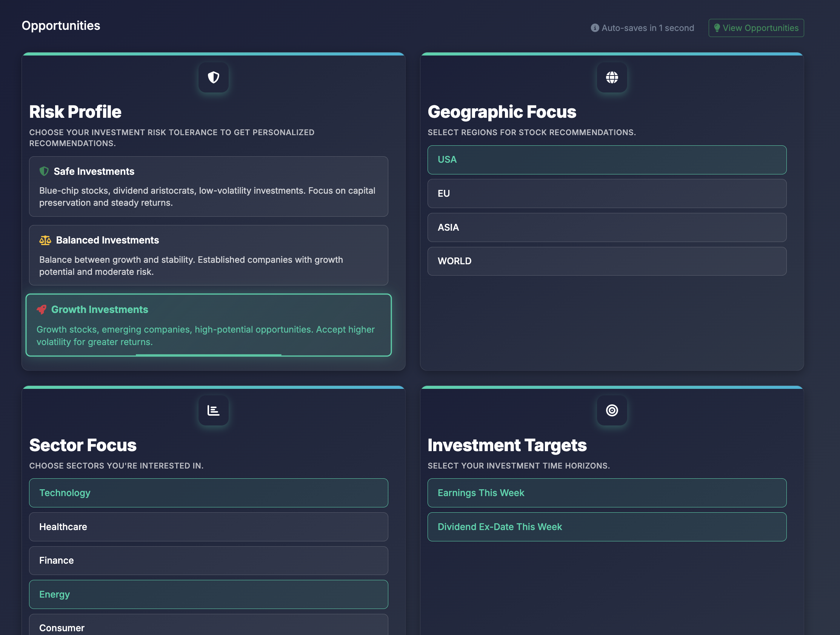Click the info icon beside auto-saves message
Image resolution: width=840 pixels, height=635 pixels.
[x=595, y=28]
